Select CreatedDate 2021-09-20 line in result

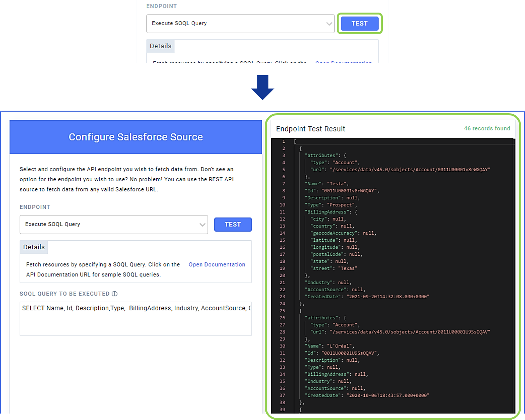[x=367, y=297]
